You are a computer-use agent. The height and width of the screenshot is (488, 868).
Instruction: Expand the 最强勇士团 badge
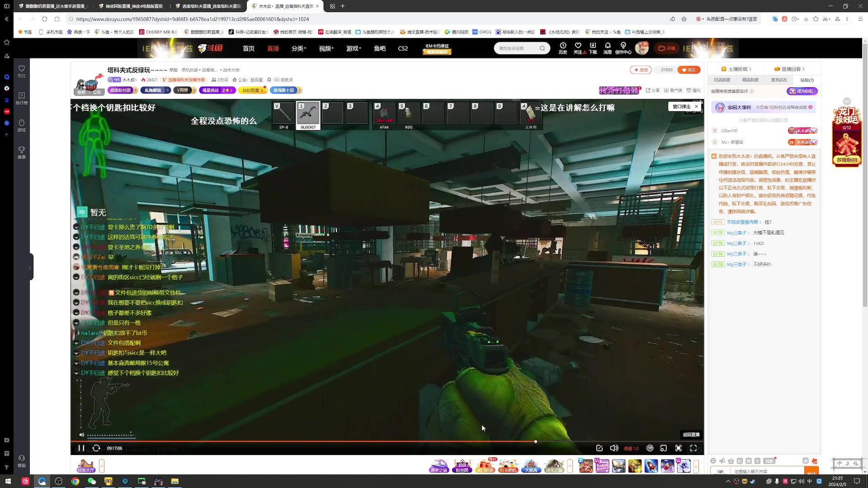pyautogui.click(x=286, y=90)
